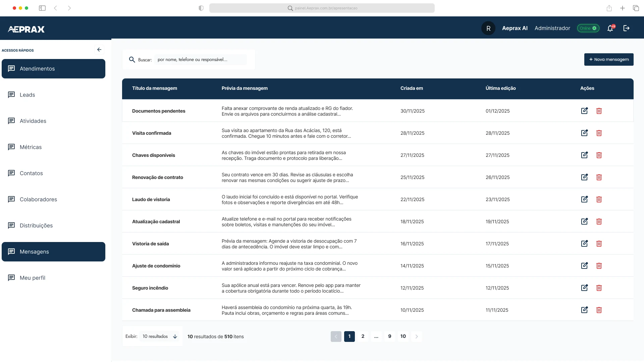Click the previous page arrow
The image size is (644, 362).
coord(336,336)
